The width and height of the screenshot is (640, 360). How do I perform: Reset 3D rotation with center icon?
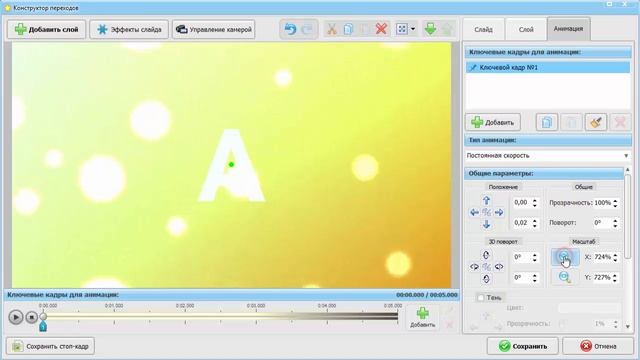click(486, 267)
